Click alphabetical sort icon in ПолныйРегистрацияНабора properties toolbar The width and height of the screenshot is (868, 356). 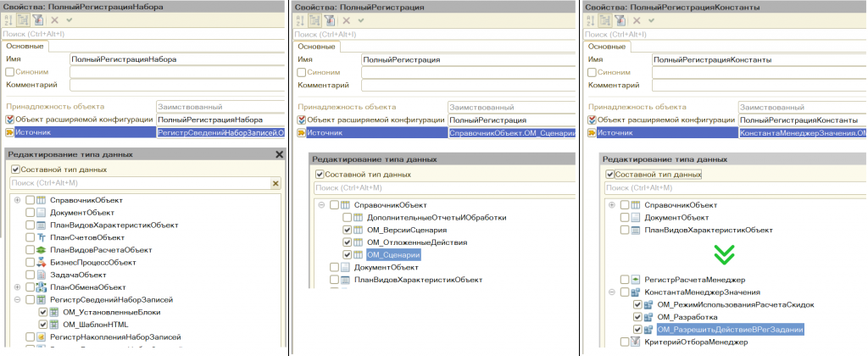click(7, 20)
